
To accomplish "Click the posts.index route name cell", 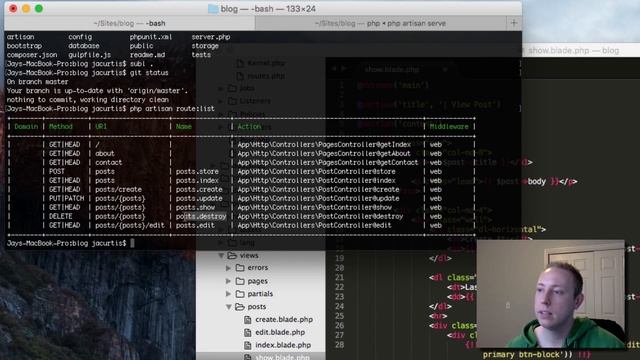I will (197, 180).
